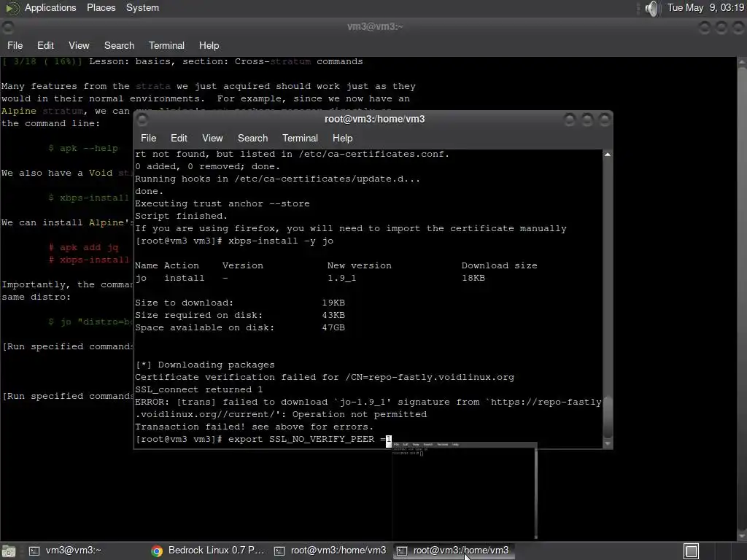The width and height of the screenshot is (747, 560).
Task: Click 'Space available on disk:' line
Action: pos(205,327)
